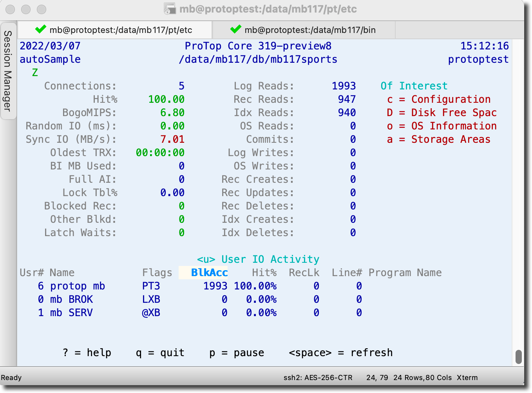Click the terminal vertical scrollbar thumb
532x393 pixels.
pyautogui.click(x=519, y=357)
